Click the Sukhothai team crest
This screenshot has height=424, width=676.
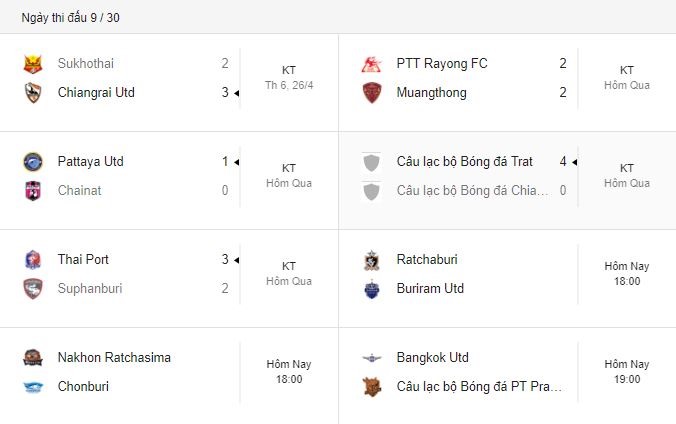click(33, 64)
